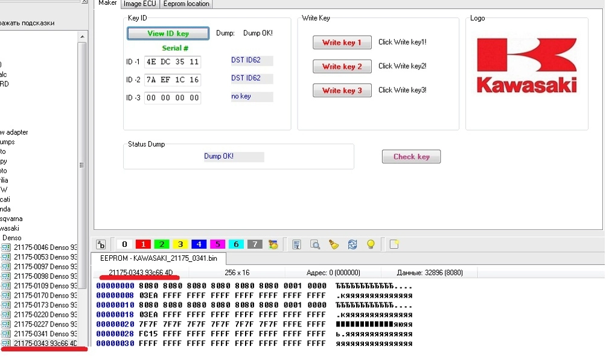This screenshot has width=609, height=364.
Task: Select cyan color marker 6
Action: click(236, 244)
